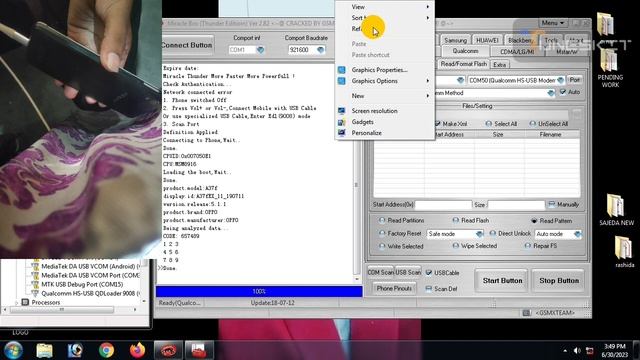Click the Screen resolution monitor icon
The image size is (640, 360).
pyautogui.click(x=342, y=111)
